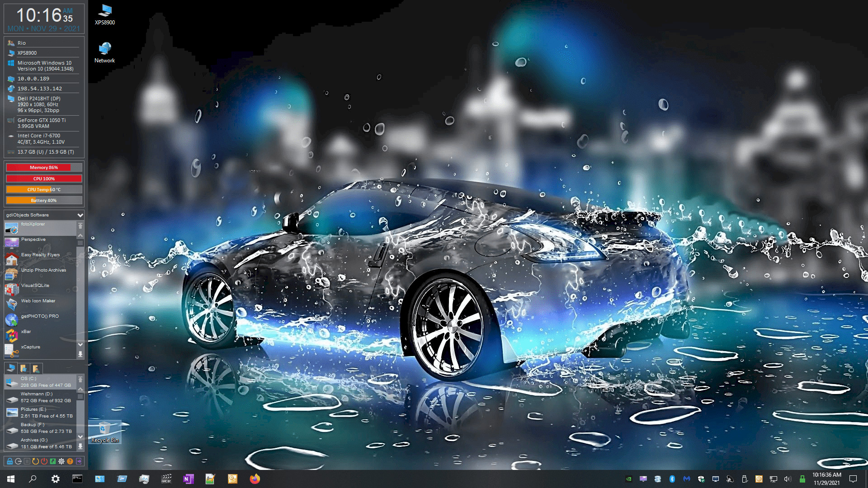Open sidebar settings gear icon
The image size is (868, 488).
click(x=61, y=461)
